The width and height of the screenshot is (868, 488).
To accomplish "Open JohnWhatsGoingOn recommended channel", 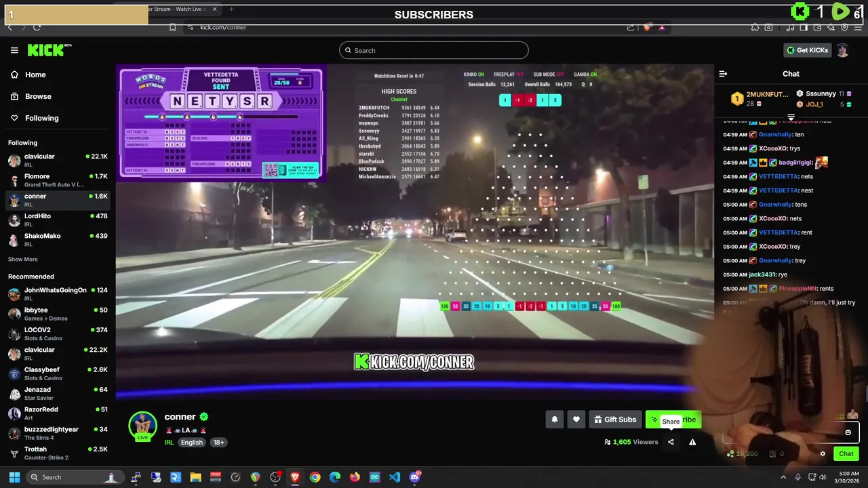I will tap(58, 294).
